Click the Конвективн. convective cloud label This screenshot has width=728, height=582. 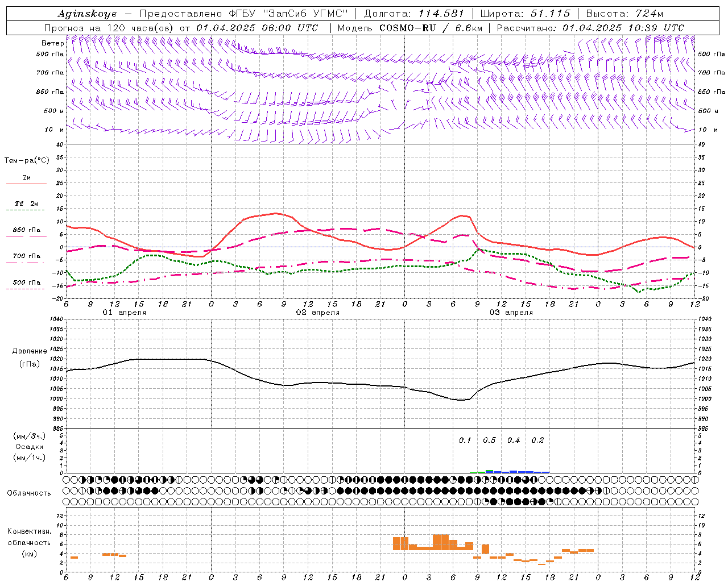pyautogui.click(x=30, y=531)
